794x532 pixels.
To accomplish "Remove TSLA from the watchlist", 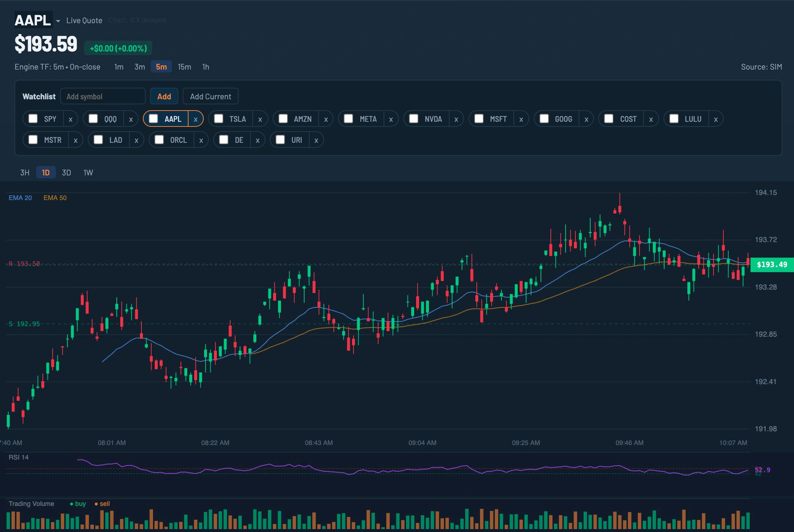I will (260, 119).
